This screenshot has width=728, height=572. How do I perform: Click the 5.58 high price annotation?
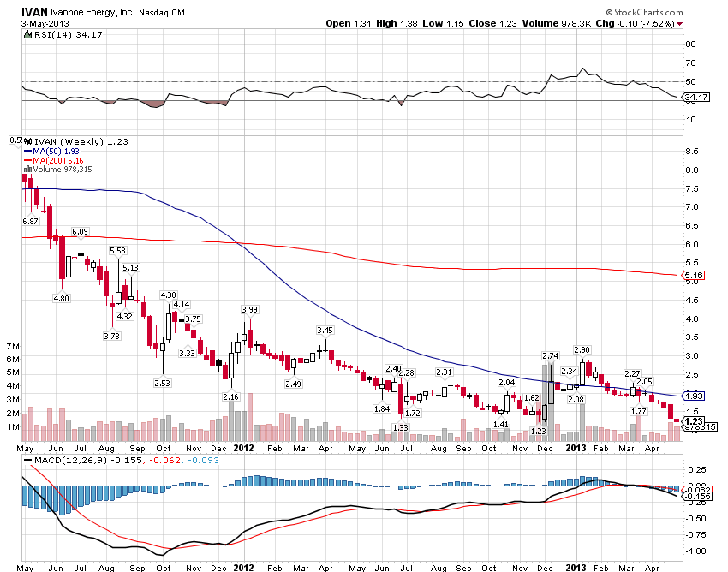coord(117,251)
